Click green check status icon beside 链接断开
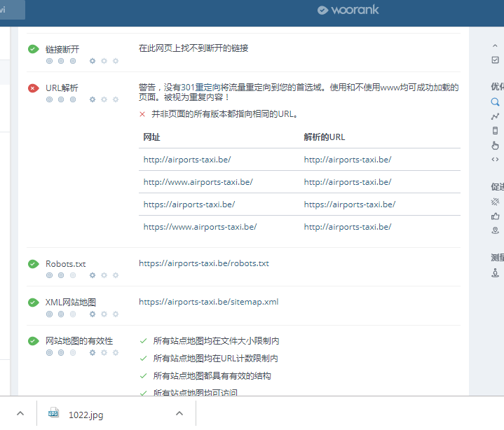 tap(34, 49)
